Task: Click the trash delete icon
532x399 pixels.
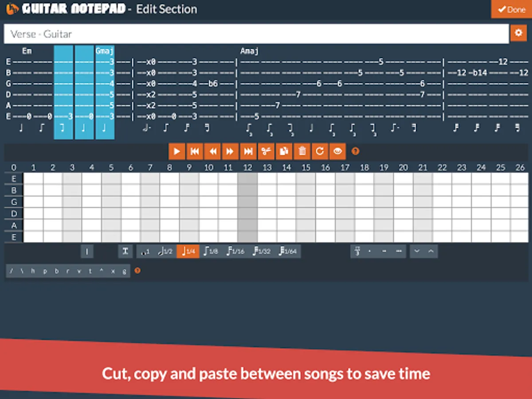Action: (302, 151)
